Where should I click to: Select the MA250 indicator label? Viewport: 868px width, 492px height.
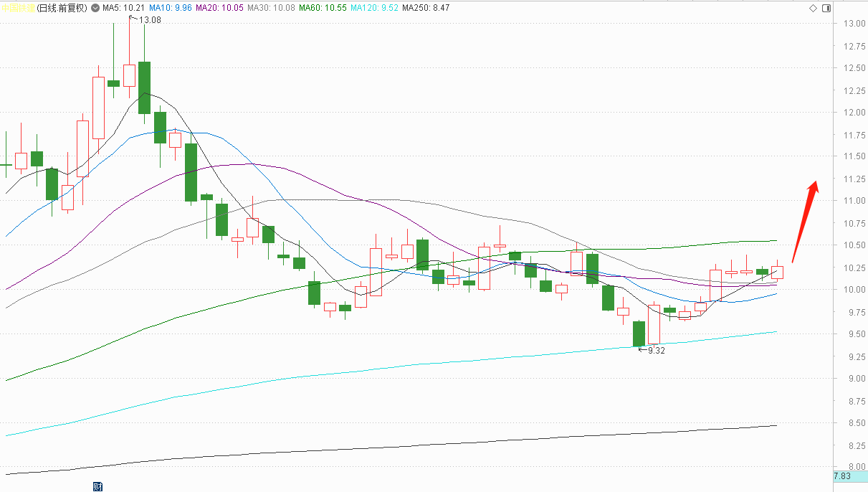point(426,9)
